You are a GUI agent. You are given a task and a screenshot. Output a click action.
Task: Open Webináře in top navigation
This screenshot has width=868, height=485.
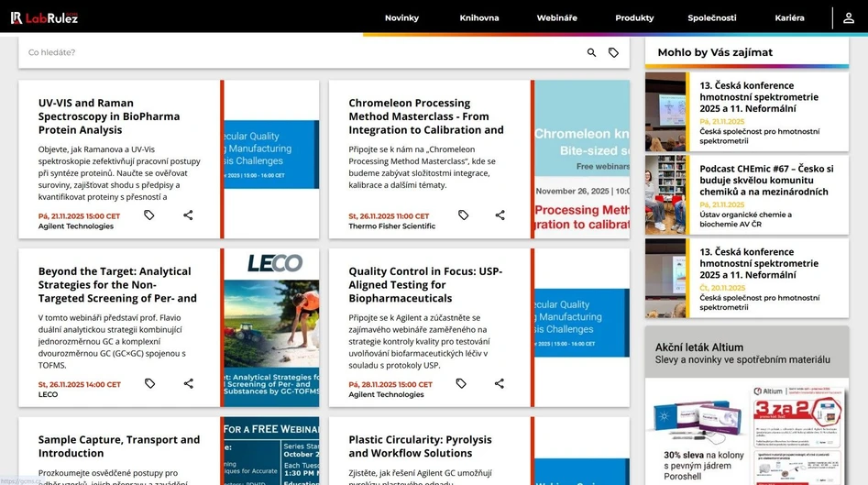tap(557, 18)
